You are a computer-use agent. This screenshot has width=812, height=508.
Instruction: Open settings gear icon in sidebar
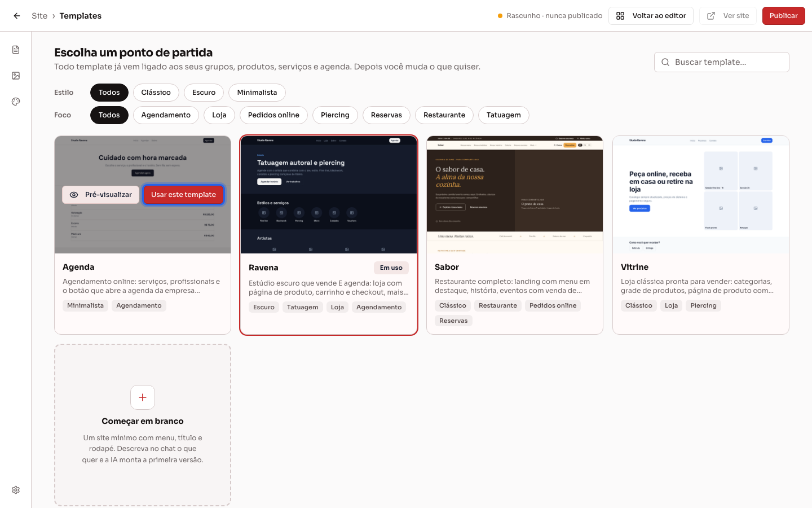[x=16, y=490]
